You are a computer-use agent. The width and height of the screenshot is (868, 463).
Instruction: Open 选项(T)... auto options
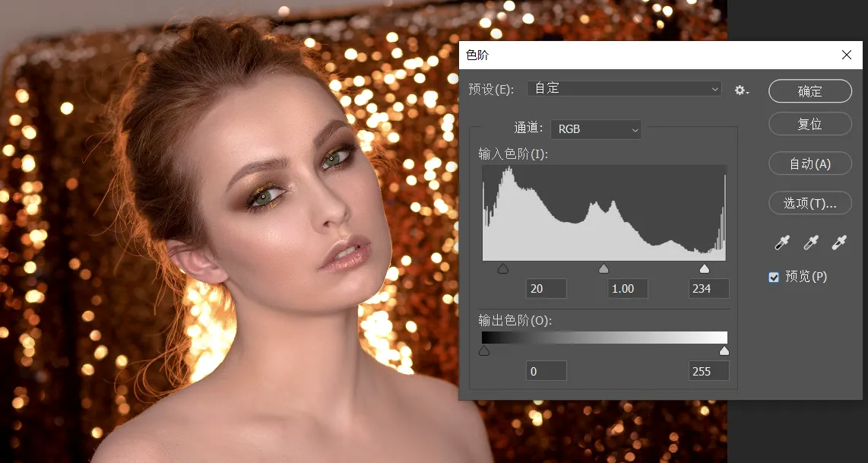coord(809,203)
